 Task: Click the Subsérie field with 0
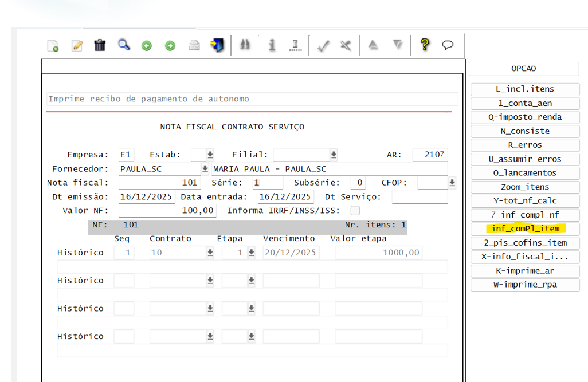coord(358,183)
